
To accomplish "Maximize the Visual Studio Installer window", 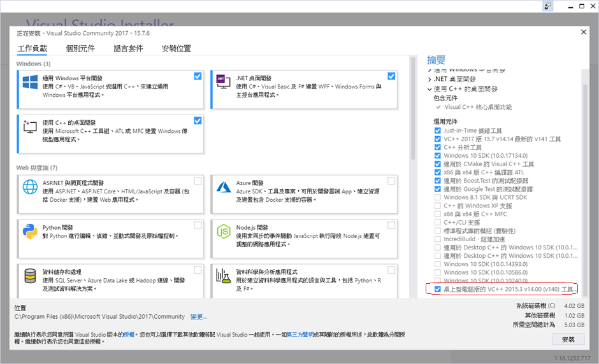I will coord(582,6).
